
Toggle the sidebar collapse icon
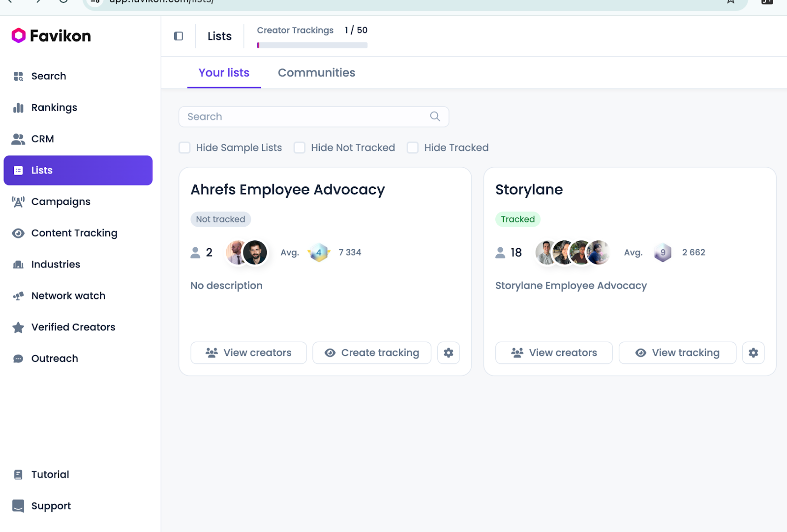(179, 36)
